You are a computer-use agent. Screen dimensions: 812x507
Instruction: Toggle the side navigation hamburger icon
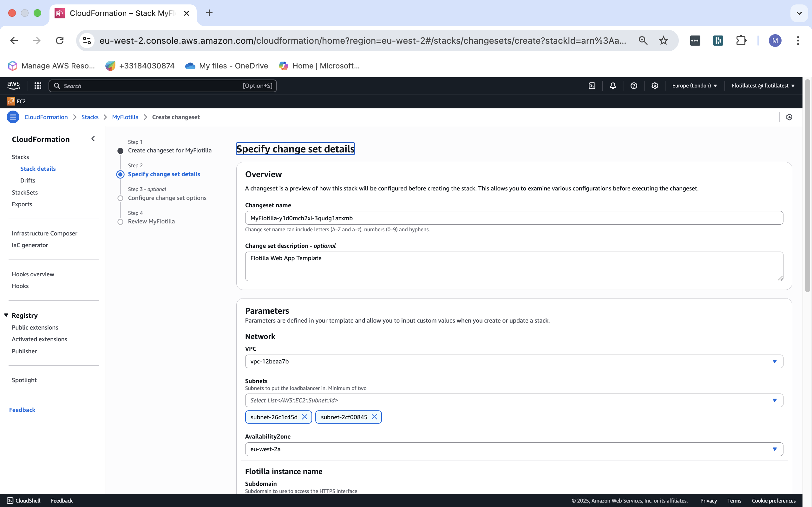(13, 117)
